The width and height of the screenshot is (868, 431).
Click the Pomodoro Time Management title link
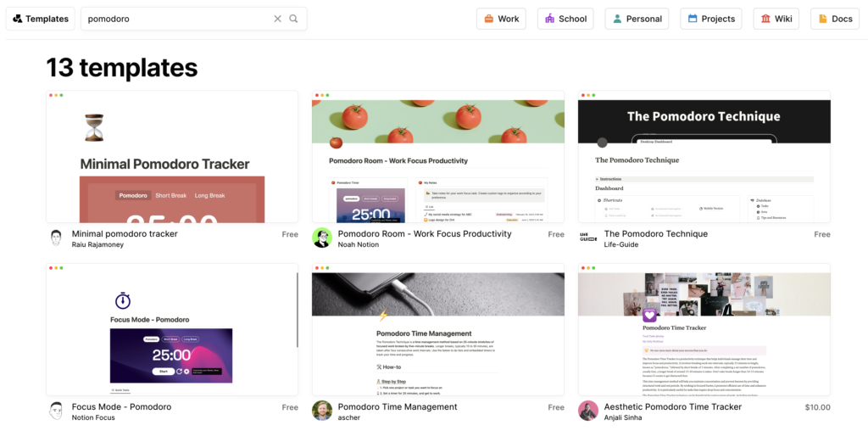[x=398, y=407]
